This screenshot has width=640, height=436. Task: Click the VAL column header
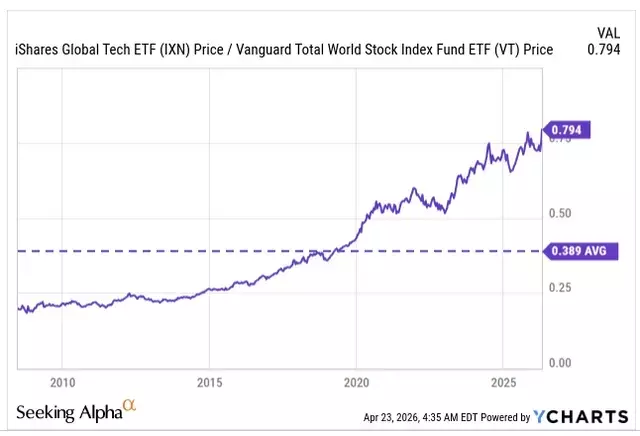[x=608, y=30]
